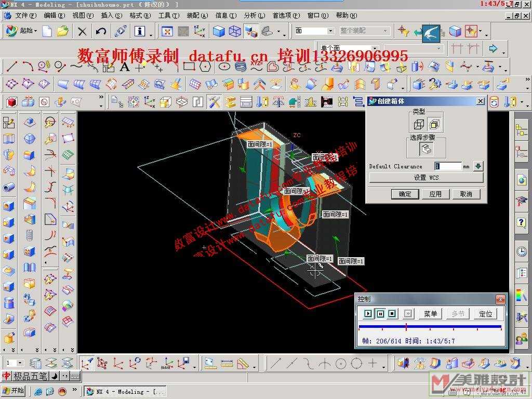
Task: Open the 首选项(P) menu
Action: point(286,16)
